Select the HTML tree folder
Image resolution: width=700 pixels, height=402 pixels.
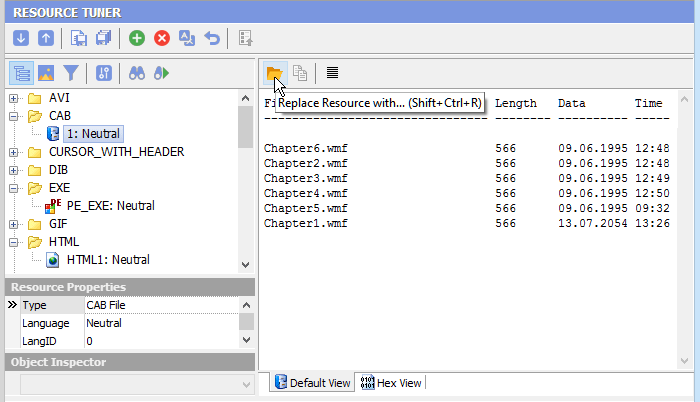pos(64,242)
